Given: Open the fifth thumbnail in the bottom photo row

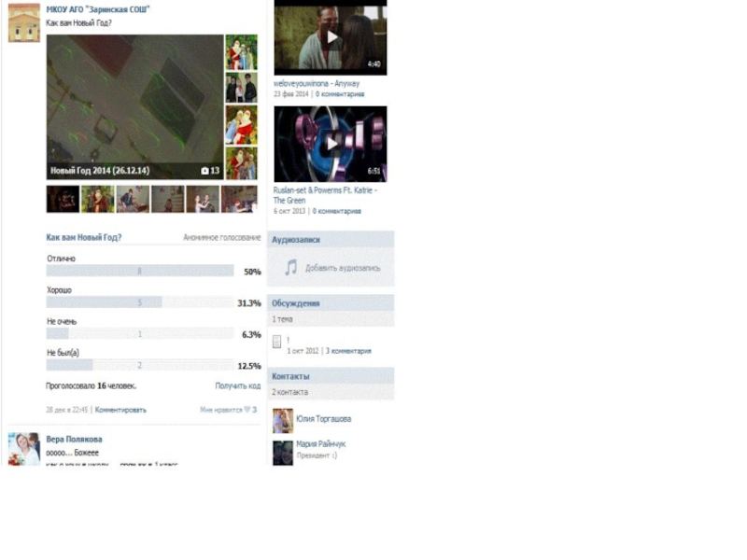Looking at the screenshot, I should click(x=203, y=199).
